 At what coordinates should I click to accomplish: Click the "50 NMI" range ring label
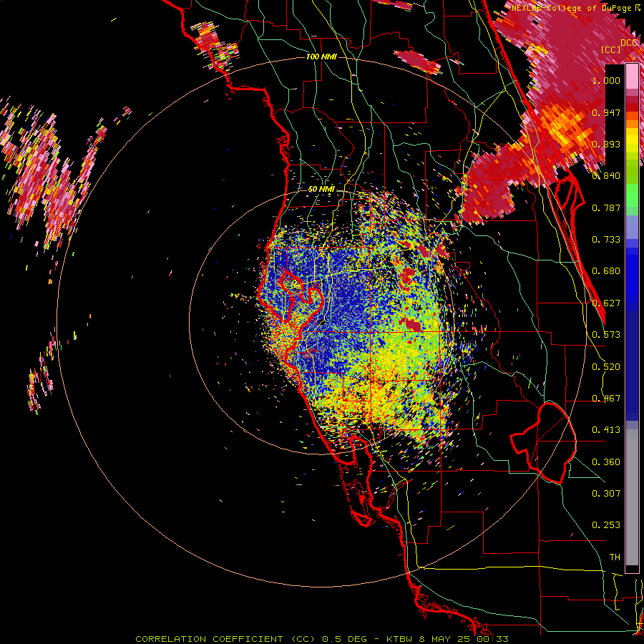click(x=321, y=190)
